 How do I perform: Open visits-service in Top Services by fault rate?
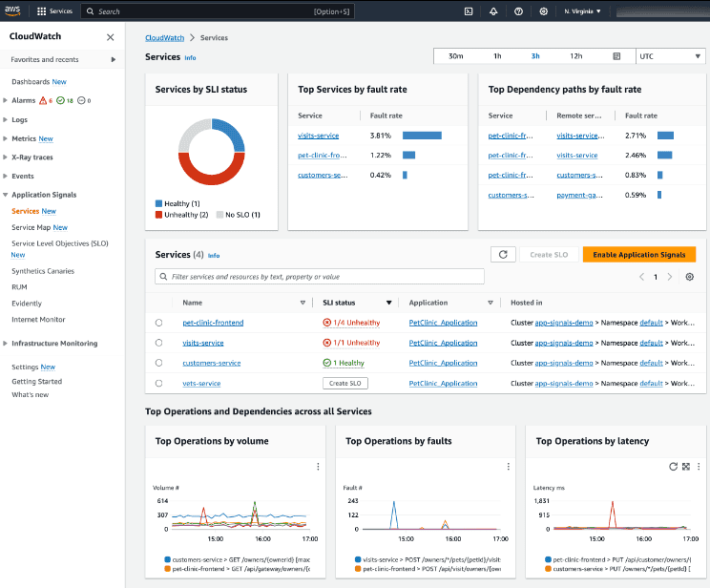click(319, 136)
